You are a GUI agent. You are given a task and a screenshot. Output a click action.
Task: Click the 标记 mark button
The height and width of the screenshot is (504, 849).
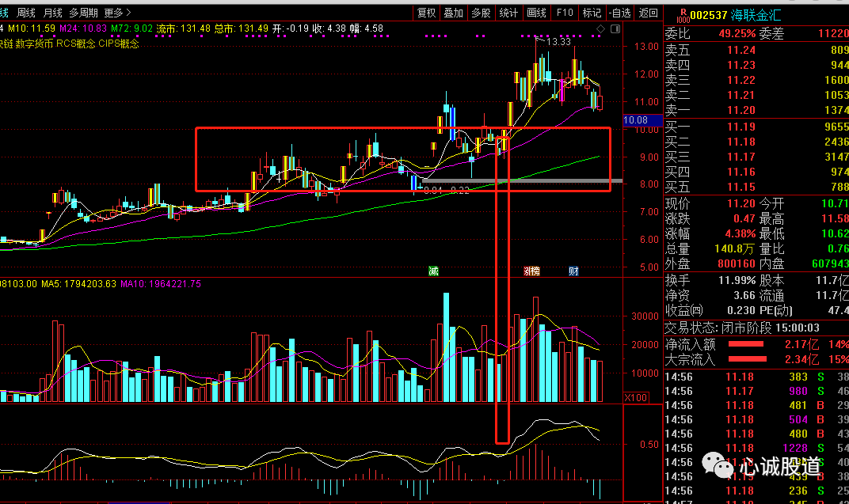(x=592, y=13)
